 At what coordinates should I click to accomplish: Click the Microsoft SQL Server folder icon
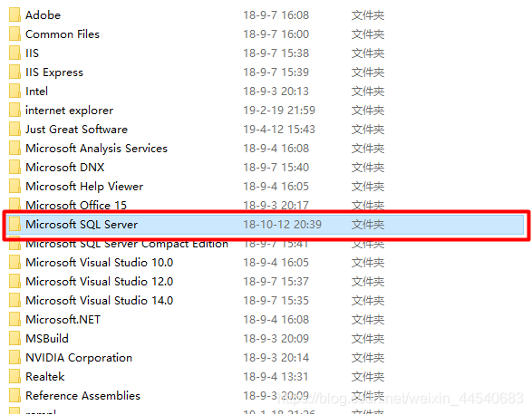(x=15, y=224)
